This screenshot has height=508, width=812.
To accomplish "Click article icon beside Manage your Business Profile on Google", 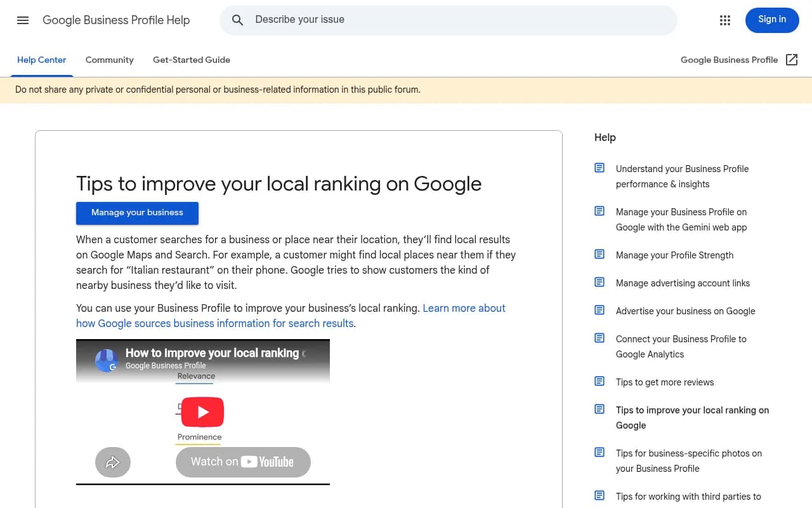I will pyautogui.click(x=599, y=211).
